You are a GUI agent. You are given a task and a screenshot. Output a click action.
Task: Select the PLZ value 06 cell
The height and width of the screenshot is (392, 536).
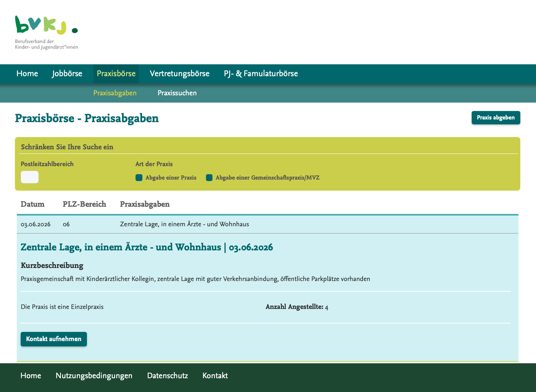[x=66, y=224]
